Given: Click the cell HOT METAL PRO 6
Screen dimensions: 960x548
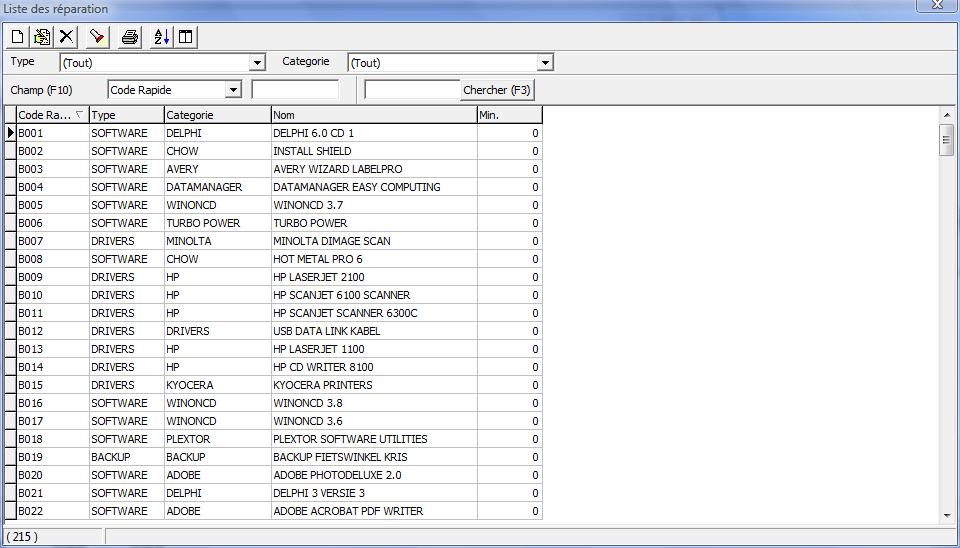Looking at the screenshot, I should tap(374, 259).
